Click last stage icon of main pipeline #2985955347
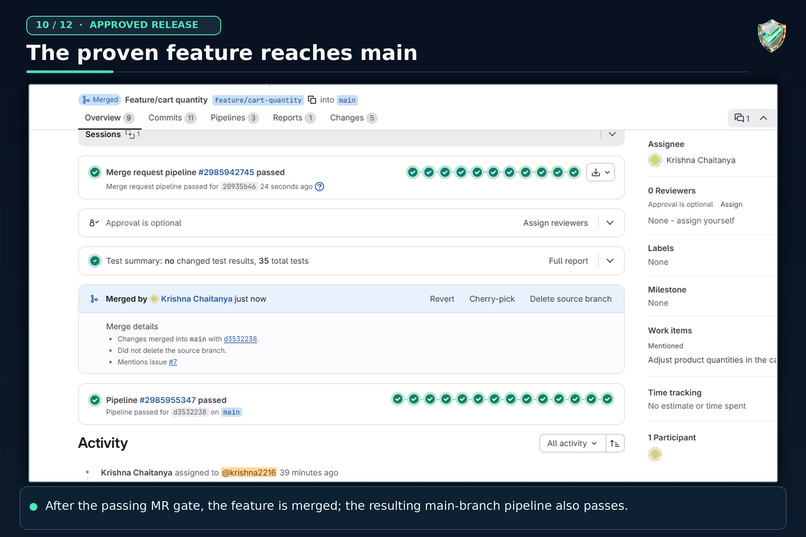This screenshot has width=806, height=537. (x=608, y=399)
